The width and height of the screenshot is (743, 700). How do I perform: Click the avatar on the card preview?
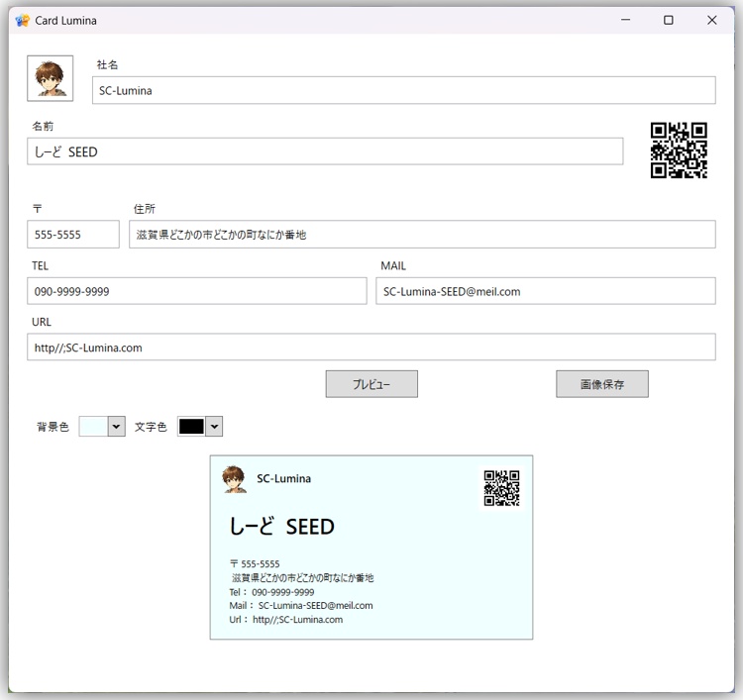click(x=234, y=479)
